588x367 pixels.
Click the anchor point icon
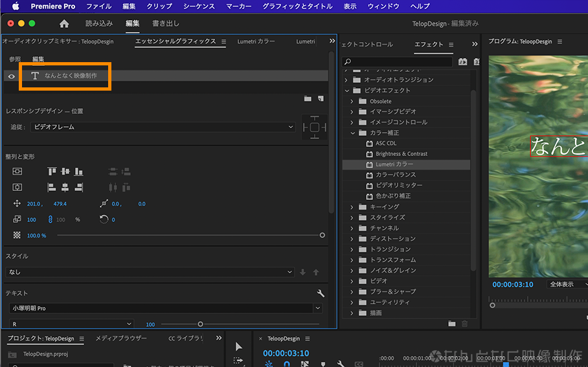[x=104, y=203]
